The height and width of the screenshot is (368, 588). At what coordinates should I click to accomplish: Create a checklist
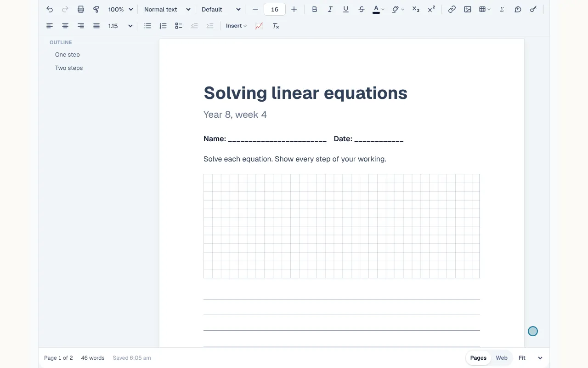point(179,26)
